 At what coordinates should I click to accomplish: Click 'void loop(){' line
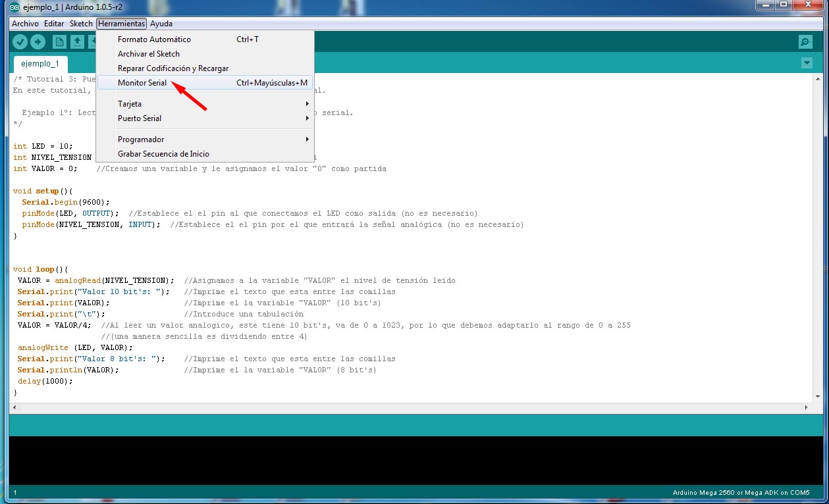click(x=41, y=269)
